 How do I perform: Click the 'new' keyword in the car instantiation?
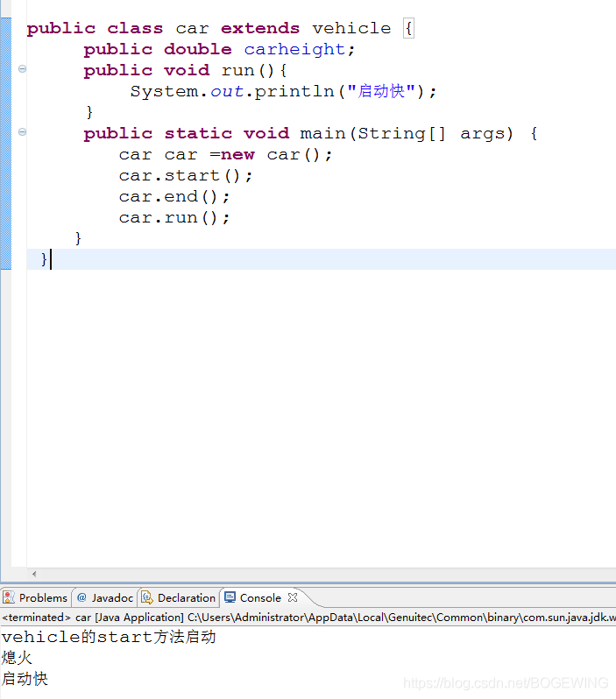237,155
